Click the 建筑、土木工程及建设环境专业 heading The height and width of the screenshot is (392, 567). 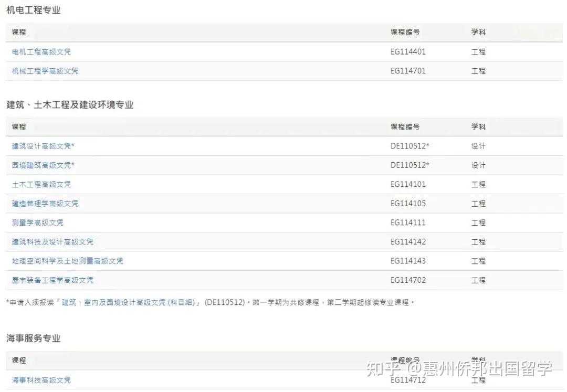[x=69, y=104]
